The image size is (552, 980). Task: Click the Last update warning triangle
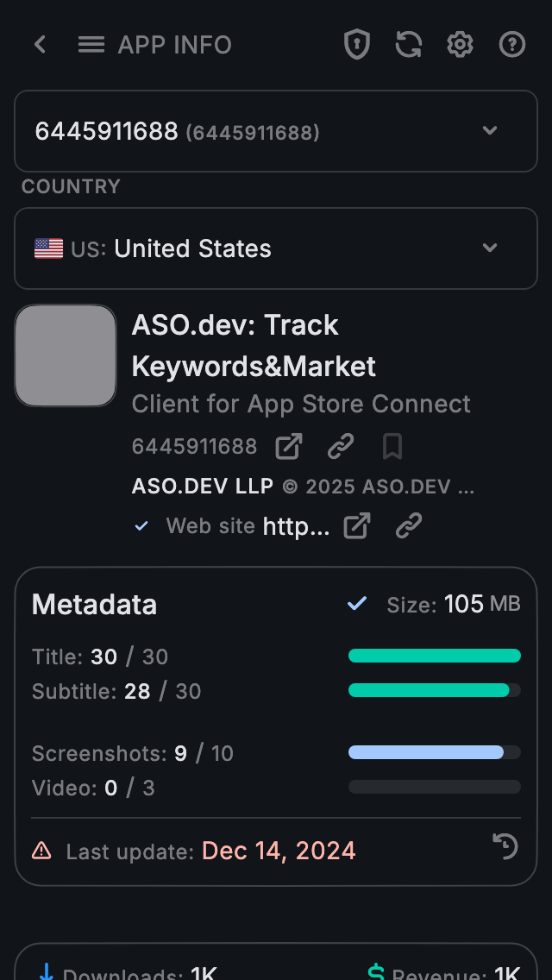click(x=41, y=851)
